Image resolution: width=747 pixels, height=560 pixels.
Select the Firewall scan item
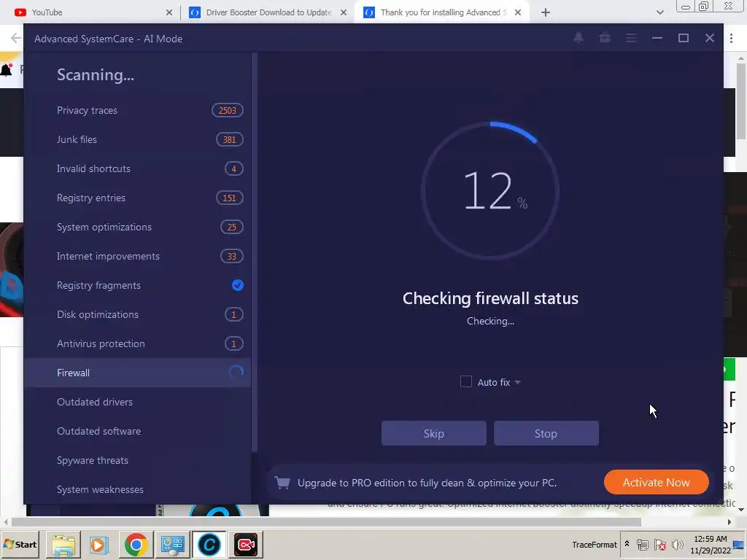point(137,373)
